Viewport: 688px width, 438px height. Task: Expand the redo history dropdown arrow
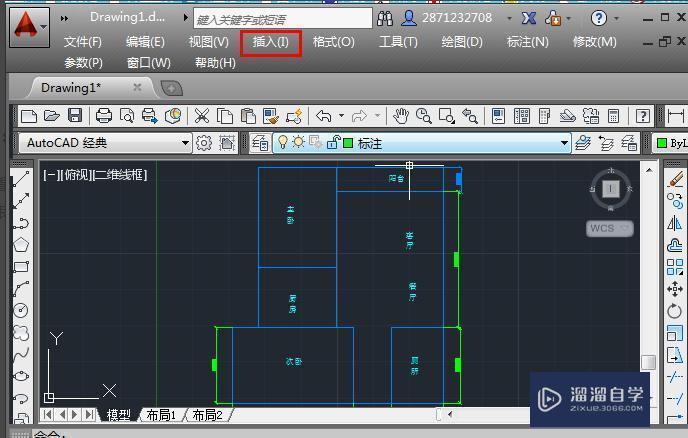(x=377, y=116)
